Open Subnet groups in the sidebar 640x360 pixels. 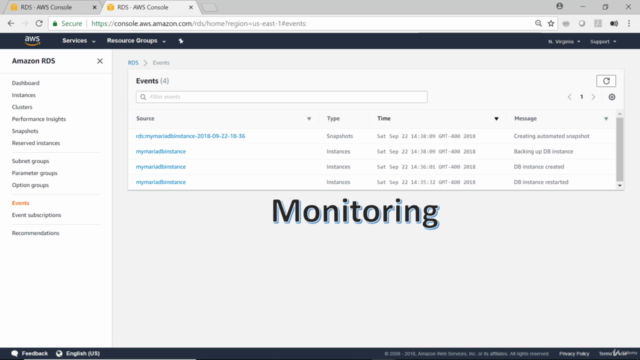pyautogui.click(x=30, y=161)
